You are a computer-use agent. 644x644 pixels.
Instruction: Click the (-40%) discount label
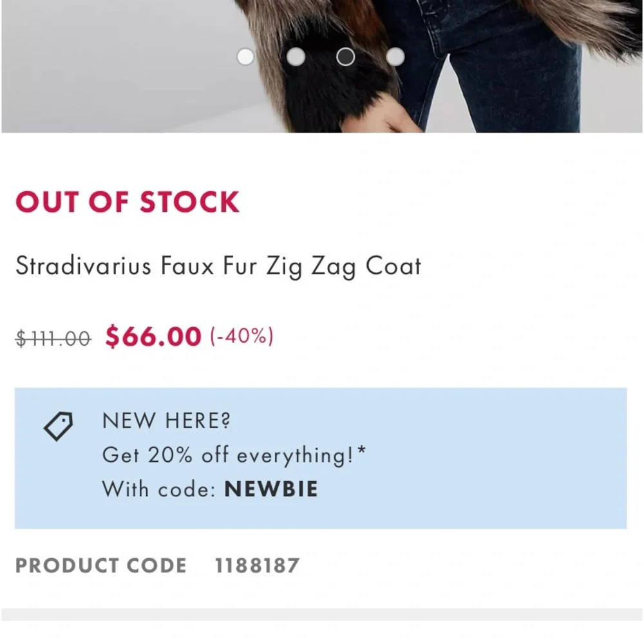241,336
